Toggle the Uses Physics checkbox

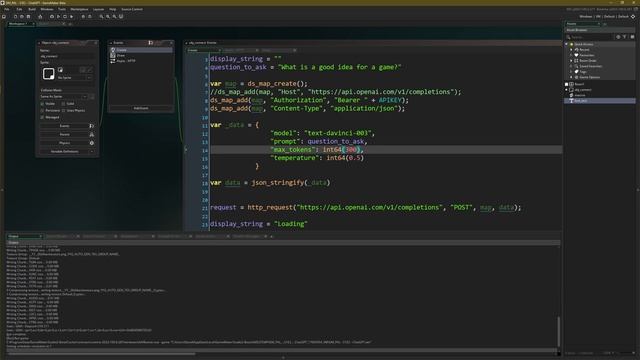(63, 111)
